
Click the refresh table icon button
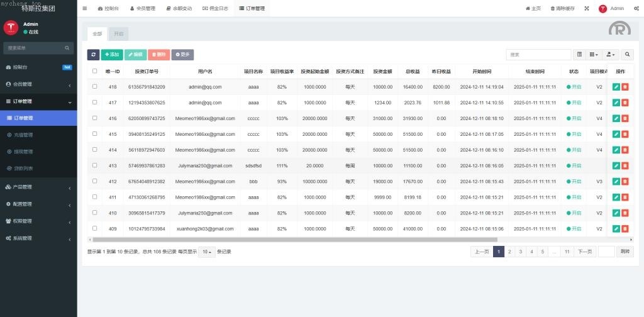point(93,55)
